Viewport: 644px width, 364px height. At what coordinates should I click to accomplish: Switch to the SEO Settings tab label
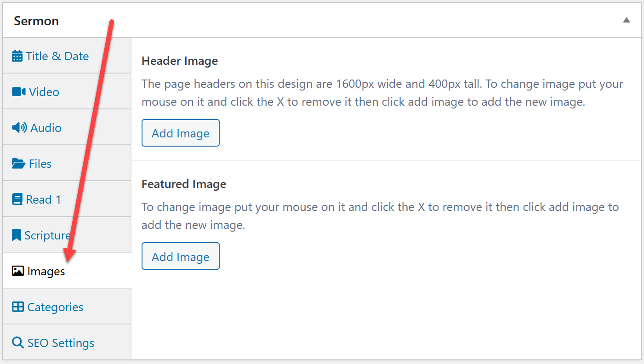(61, 343)
